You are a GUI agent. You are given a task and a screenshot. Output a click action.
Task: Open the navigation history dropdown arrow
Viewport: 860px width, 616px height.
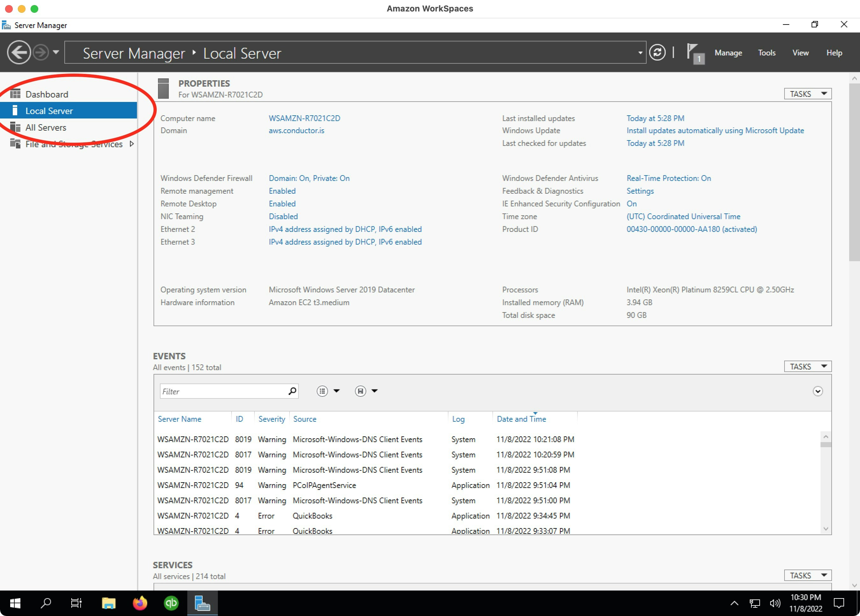click(x=56, y=52)
